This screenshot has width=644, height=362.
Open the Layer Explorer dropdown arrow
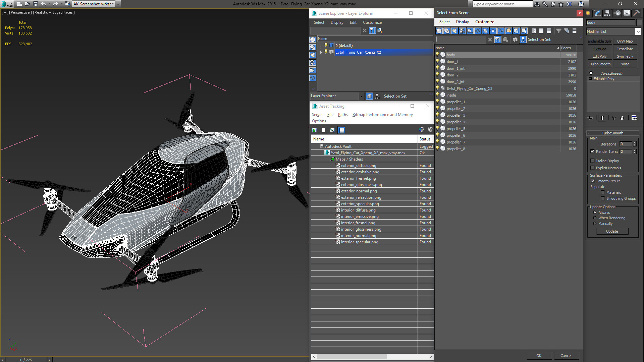[361, 96]
